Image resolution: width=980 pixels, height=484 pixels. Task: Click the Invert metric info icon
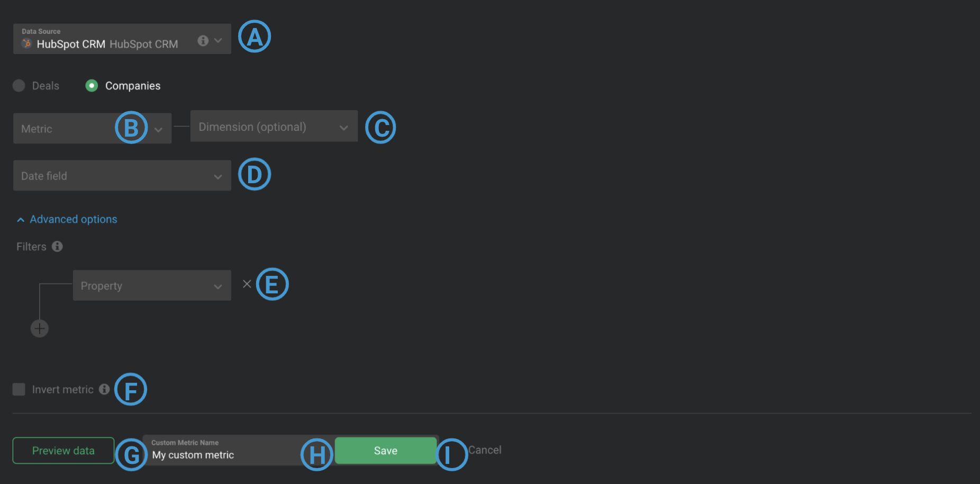(x=104, y=389)
